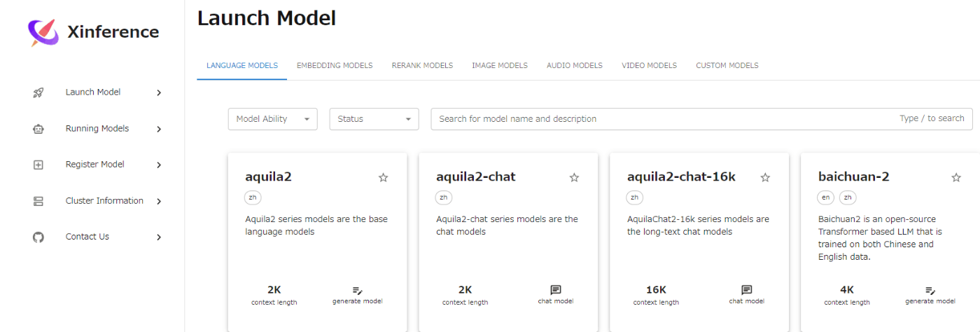Click the plus-box icon beside Register Model

pos(38,165)
